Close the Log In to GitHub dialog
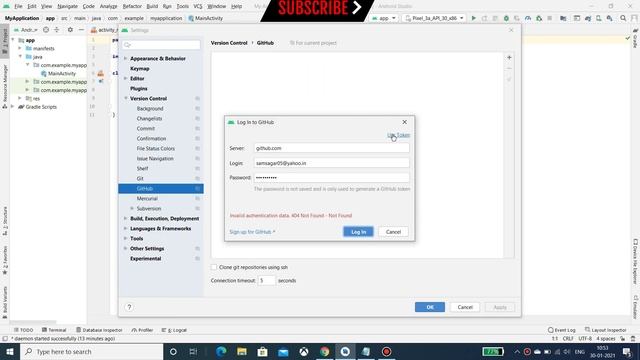The height and width of the screenshot is (360, 640). coord(404,122)
